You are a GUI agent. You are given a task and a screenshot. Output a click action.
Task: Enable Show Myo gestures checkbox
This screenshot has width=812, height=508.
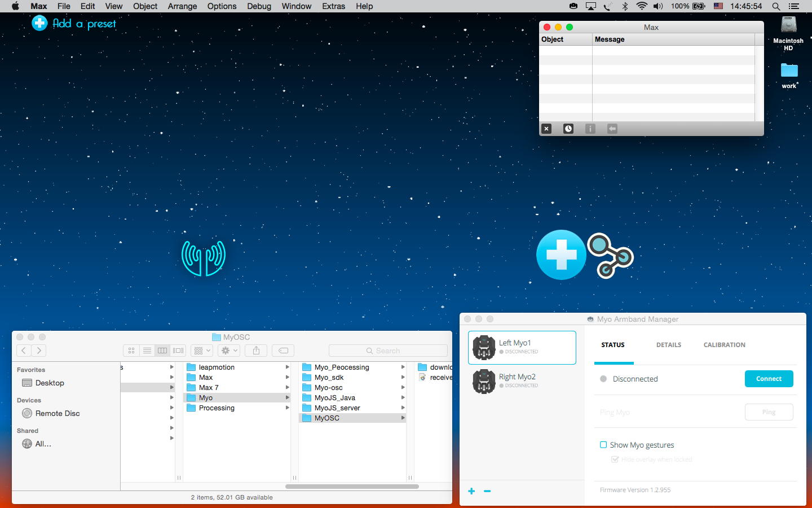coord(603,445)
